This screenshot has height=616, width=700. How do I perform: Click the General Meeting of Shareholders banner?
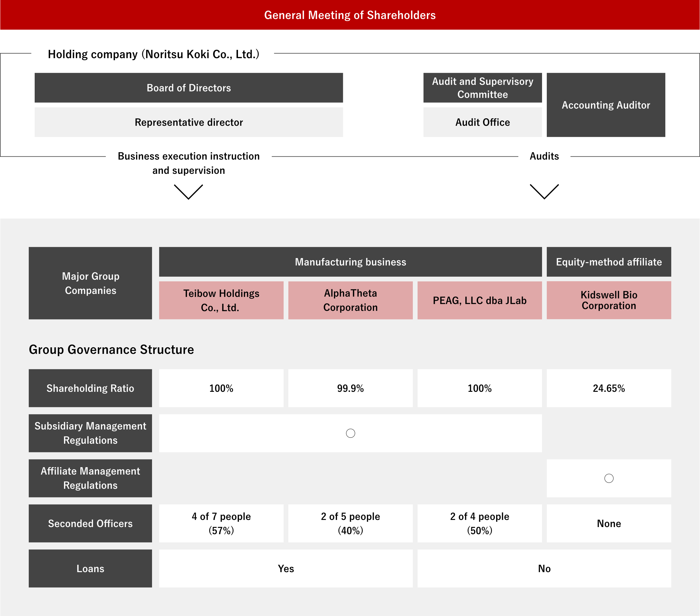pos(350,15)
